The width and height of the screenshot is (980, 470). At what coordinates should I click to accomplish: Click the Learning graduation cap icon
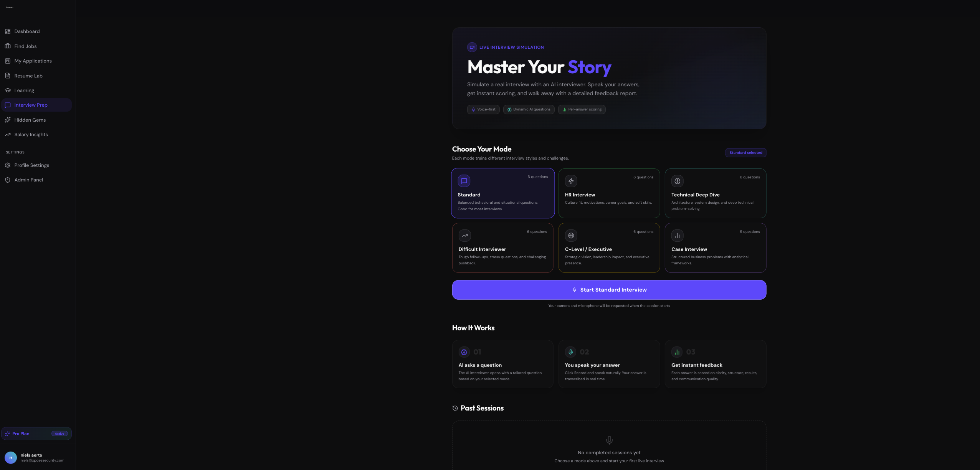[x=8, y=90]
